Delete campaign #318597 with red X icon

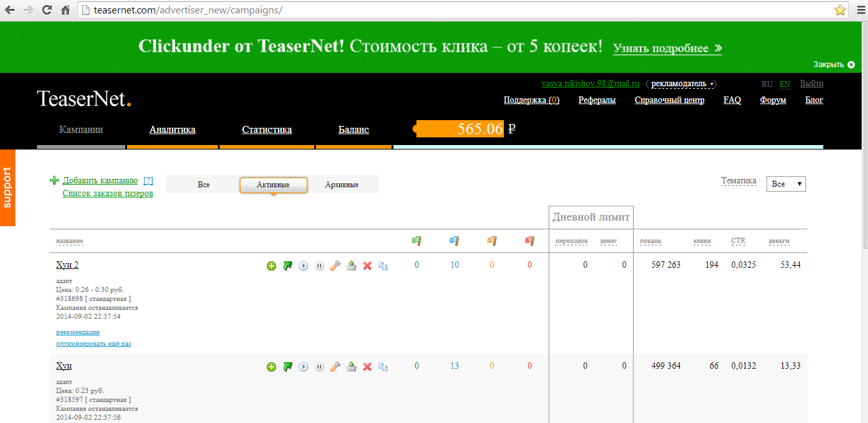[367, 367]
